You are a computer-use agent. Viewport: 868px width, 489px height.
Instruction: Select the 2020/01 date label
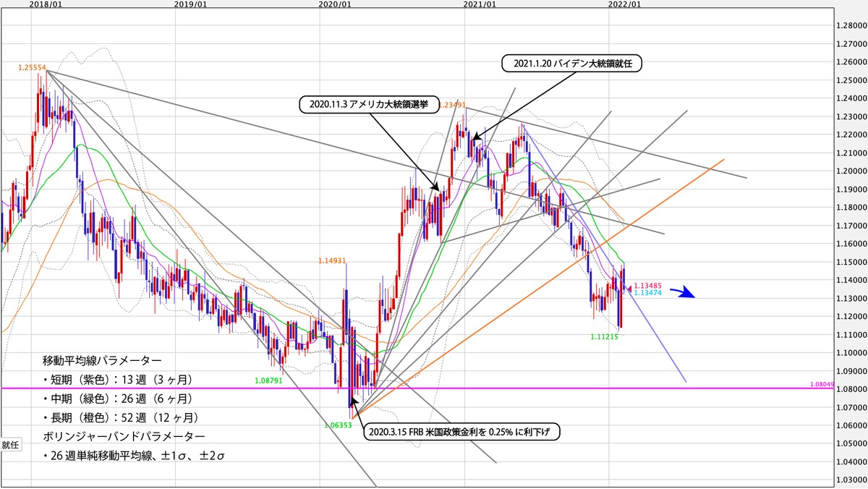click(335, 4)
